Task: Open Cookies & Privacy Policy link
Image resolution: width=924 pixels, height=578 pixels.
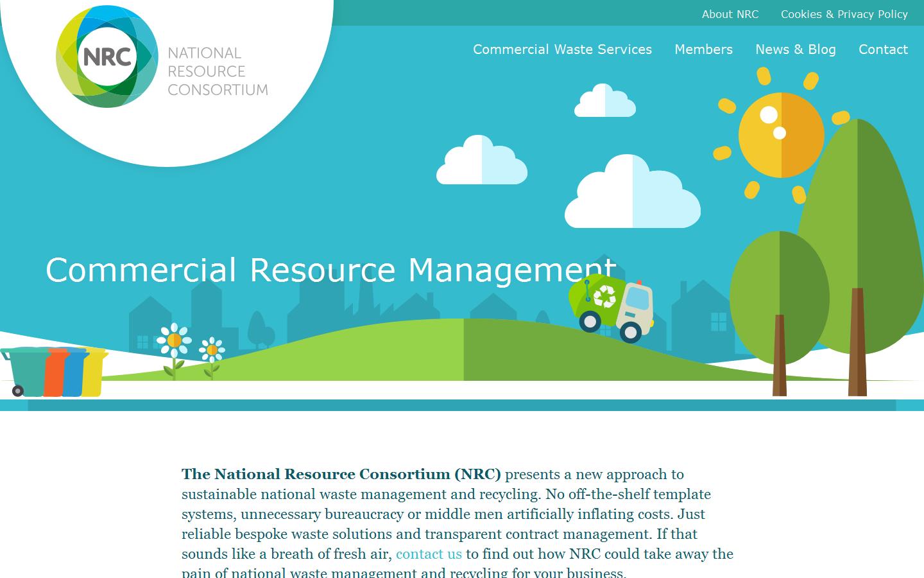Action: click(x=844, y=14)
